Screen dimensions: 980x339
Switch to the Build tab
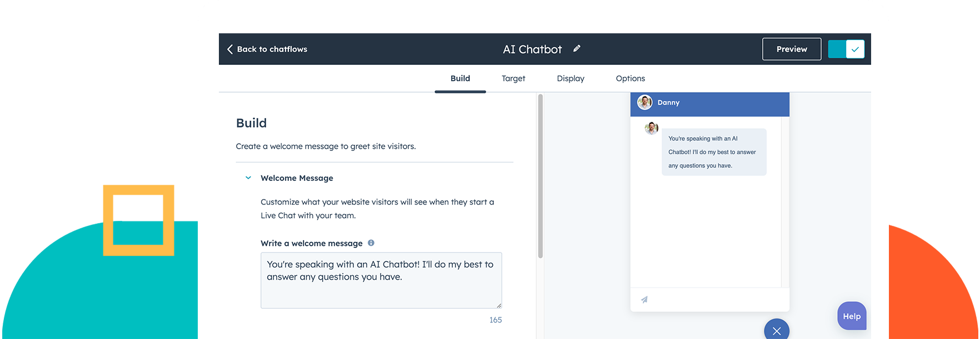pyautogui.click(x=460, y=78)
